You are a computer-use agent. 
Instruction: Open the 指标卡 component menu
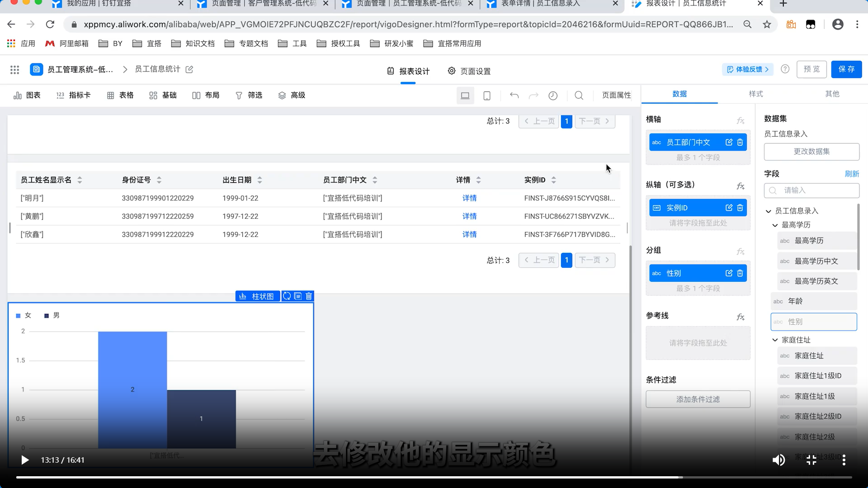(73, 95)
